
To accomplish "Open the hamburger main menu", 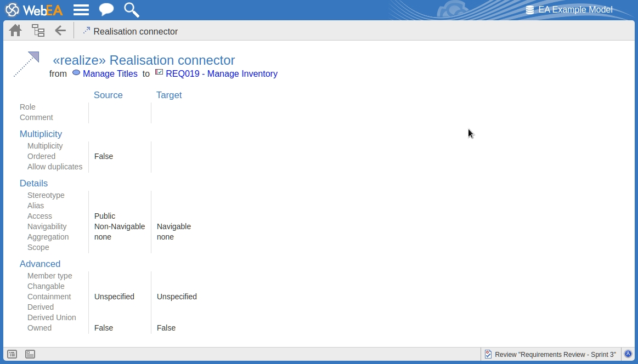I will pyautogui.click(x=81, y=10).
